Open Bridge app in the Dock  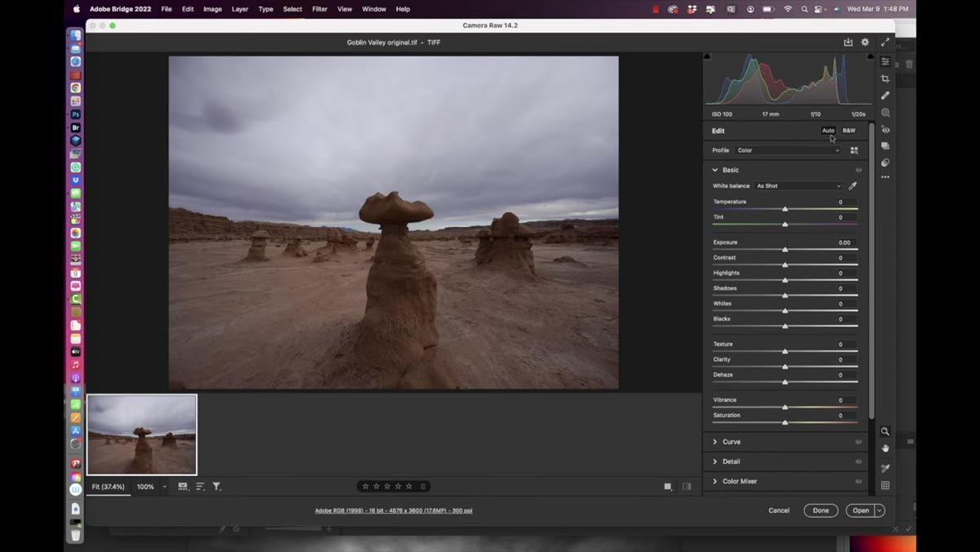coord(76,127)
